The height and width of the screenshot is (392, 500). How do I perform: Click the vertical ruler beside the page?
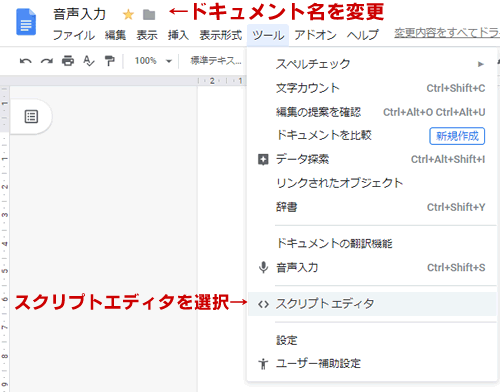pyautogui.click(x=4, y=239)
